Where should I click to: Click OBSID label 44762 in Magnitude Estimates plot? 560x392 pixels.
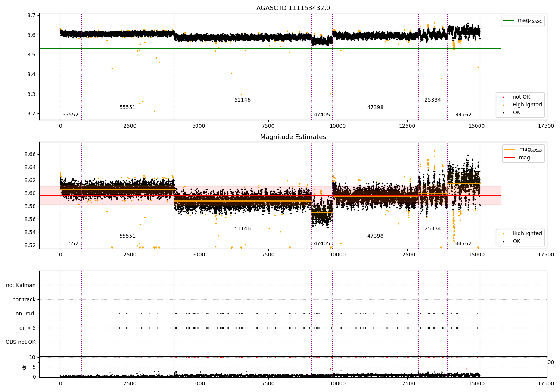coord(463,243)
